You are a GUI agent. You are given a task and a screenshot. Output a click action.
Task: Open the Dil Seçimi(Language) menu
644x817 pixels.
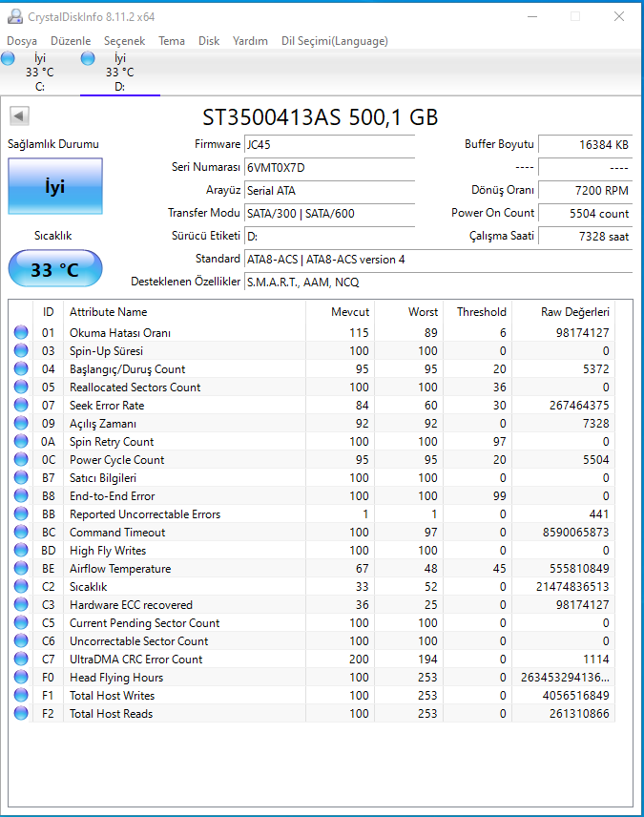tap(335, 41)
